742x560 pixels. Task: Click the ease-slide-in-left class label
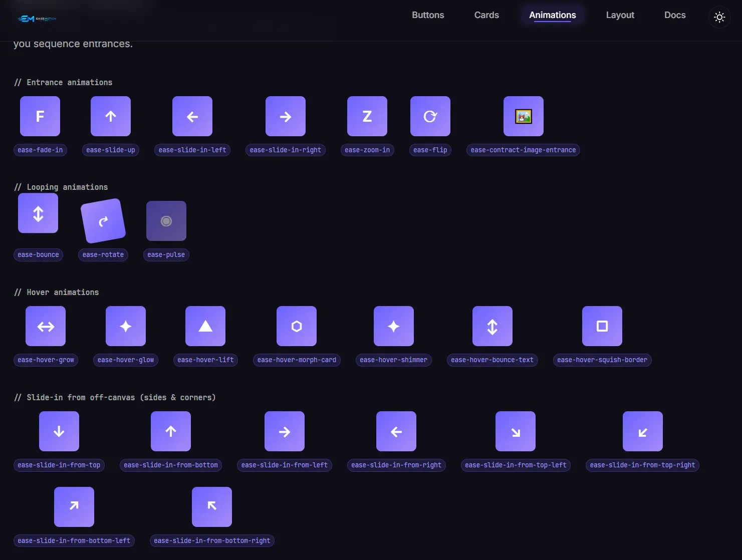192,150
